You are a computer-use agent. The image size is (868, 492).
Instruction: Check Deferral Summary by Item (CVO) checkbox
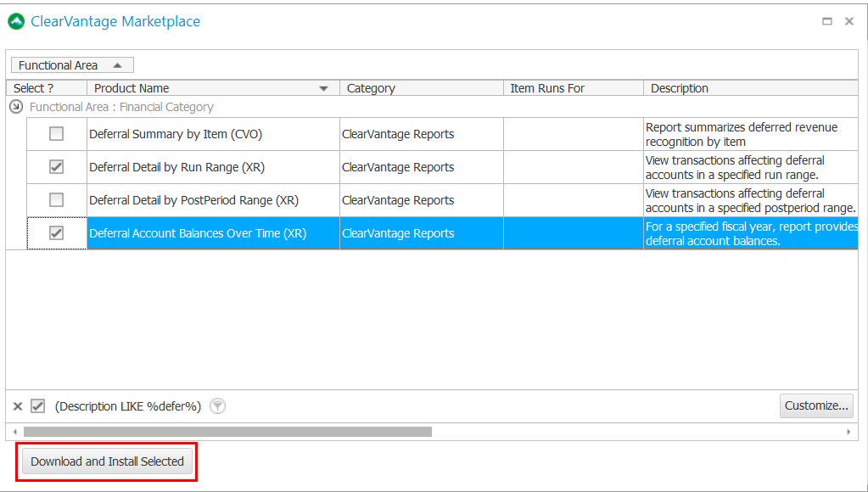pyautogui.click(x=57, y=133)
